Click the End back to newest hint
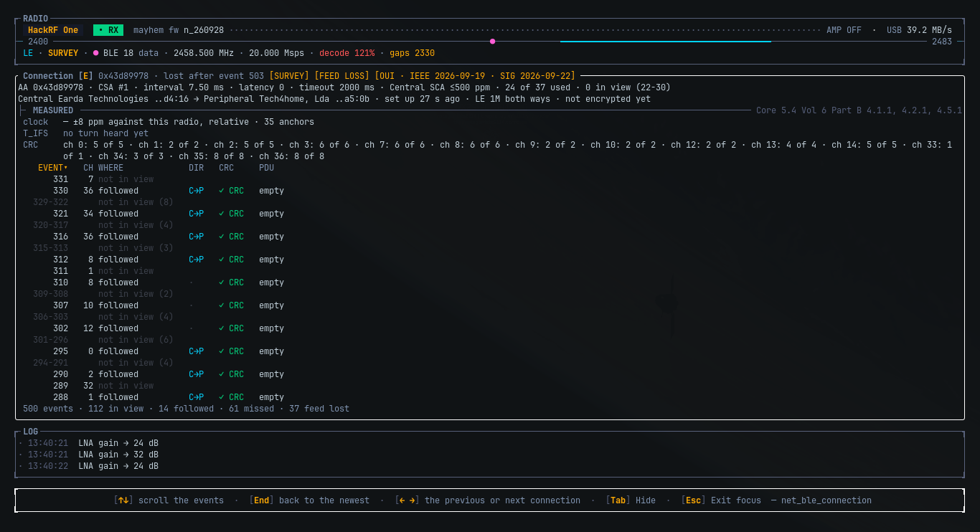The image size is (980, 532). tap(309, 500)
